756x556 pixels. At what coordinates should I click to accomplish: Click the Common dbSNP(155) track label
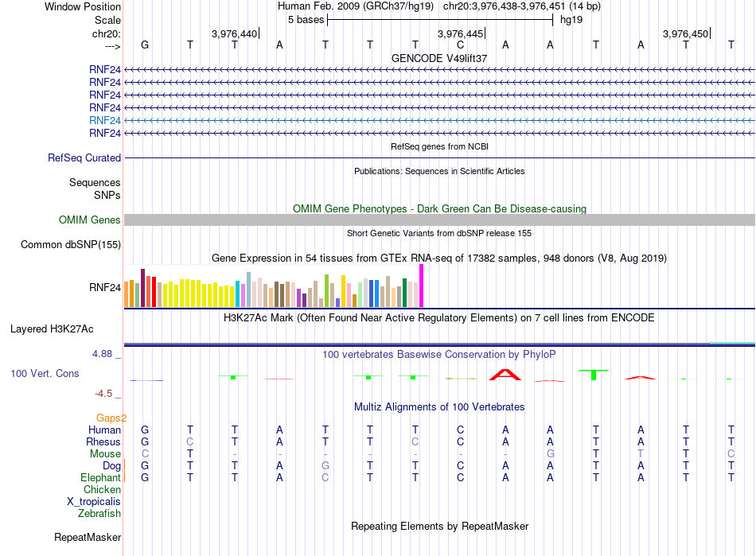pos(71,245)
